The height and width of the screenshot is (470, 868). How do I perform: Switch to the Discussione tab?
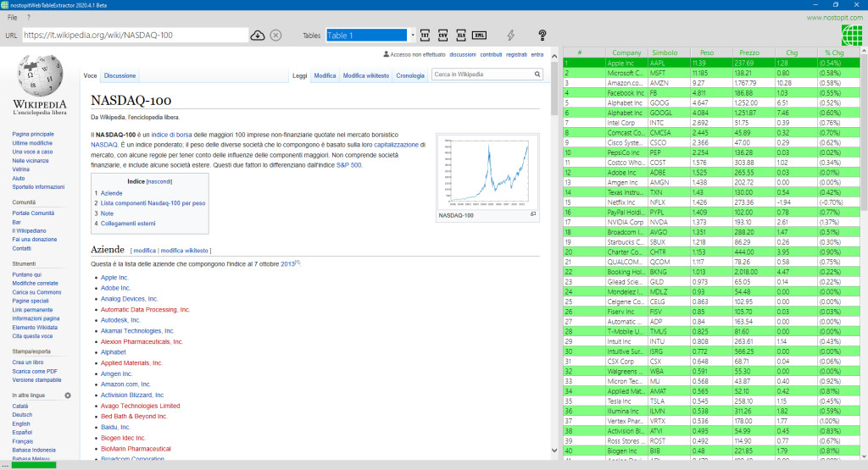(120, 75)
